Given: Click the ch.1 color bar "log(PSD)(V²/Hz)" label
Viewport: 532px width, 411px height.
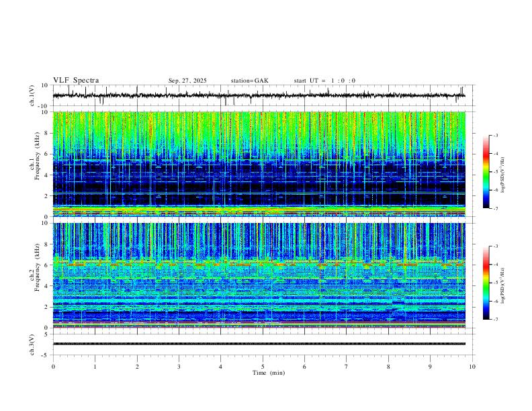Looking at the screenshot, I should pos(503,175).
